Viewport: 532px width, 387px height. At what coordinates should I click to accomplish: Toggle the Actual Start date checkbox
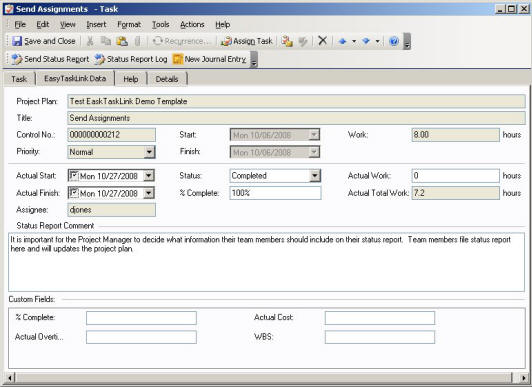coord(73,175)
